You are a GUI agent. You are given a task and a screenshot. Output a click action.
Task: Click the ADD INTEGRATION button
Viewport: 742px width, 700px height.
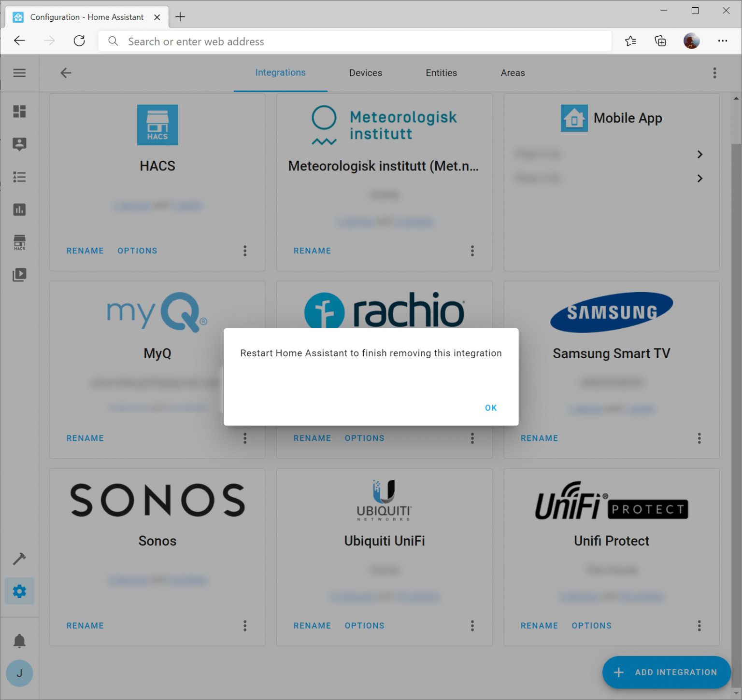(x=666, y=672)
